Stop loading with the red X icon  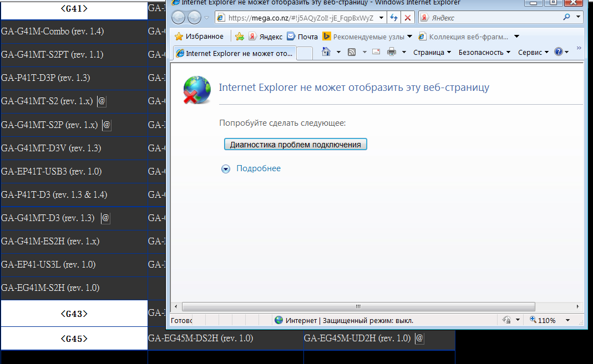tap(407, 18)
